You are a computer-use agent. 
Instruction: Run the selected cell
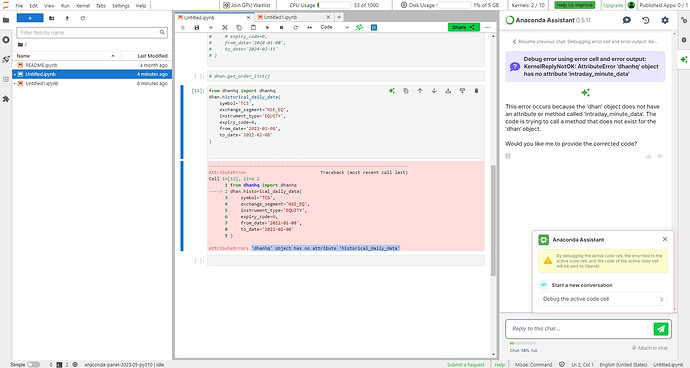tap(267, 27)
